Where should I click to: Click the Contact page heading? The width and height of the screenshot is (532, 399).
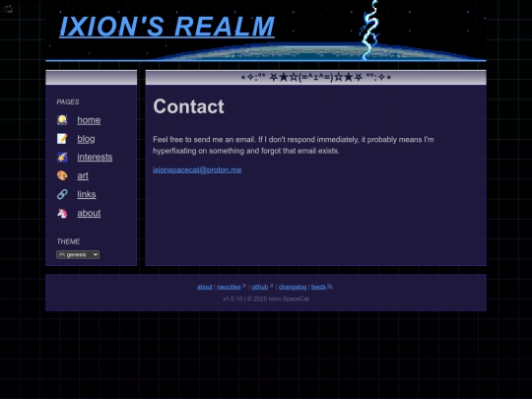click(188, 106)
